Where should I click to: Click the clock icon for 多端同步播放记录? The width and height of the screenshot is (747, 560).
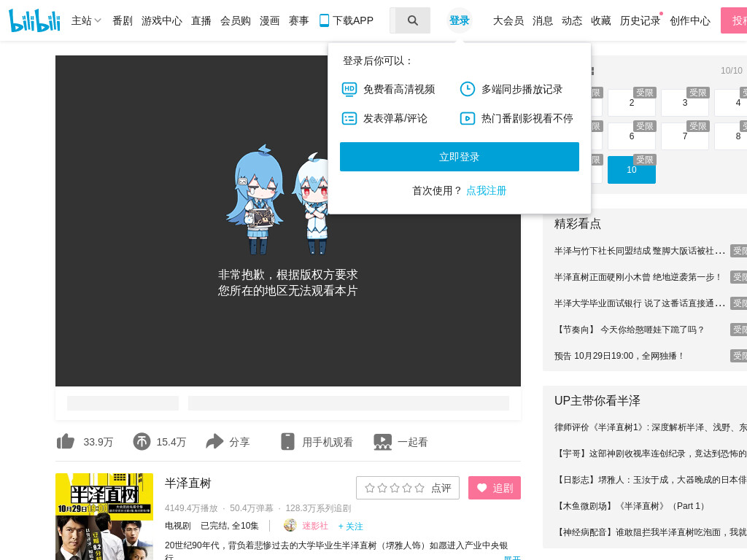pyautogui.click(x=468, y=89)
